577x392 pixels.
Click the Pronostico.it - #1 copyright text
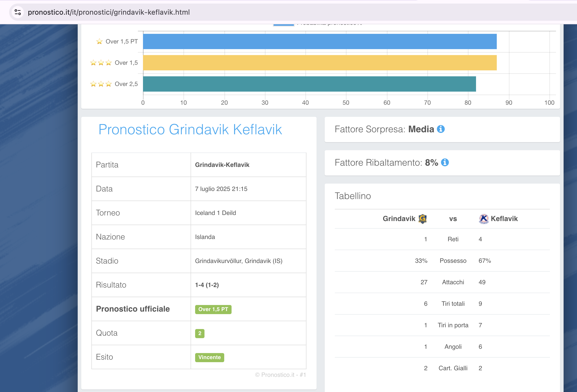(x=281, y=375)
